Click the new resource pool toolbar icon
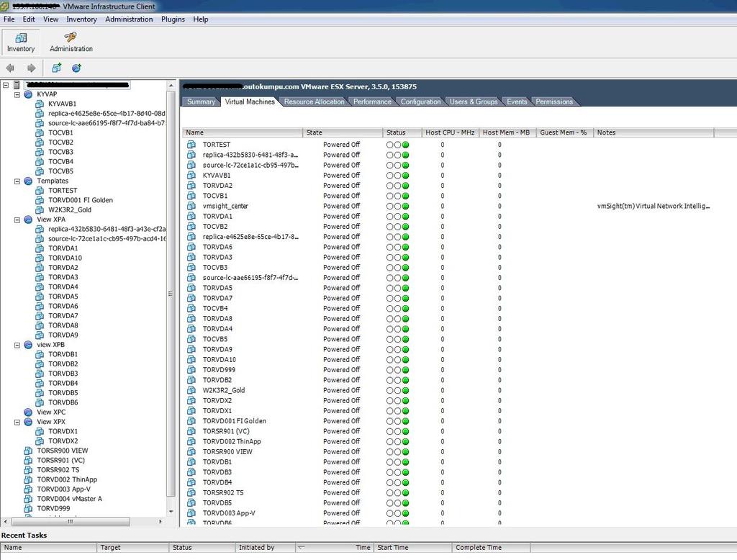 tap(76, 68)
